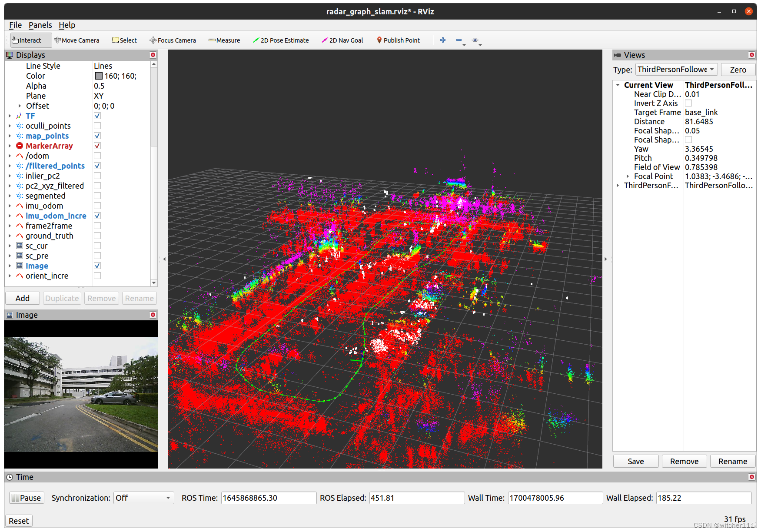The width and height of the screenshot is (761, 532).
Task: Select the Line Style Lines value
Action: pyautogui.click(x=103, y=66)
